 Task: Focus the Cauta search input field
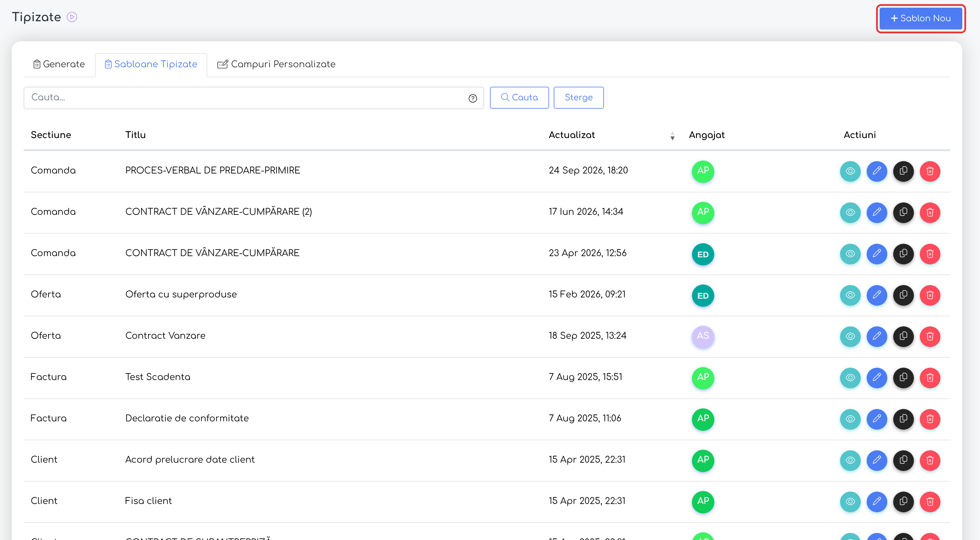(253, 98)
